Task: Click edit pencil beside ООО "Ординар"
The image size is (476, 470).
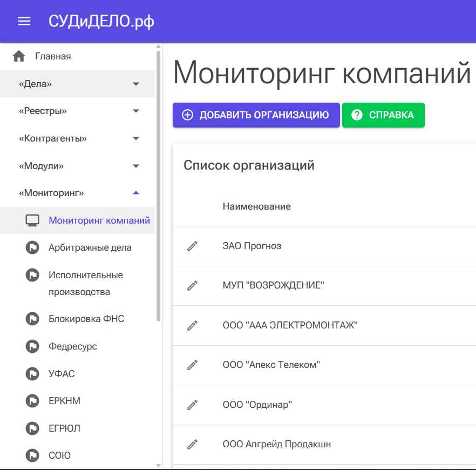Action: click(x=193, y=405)
